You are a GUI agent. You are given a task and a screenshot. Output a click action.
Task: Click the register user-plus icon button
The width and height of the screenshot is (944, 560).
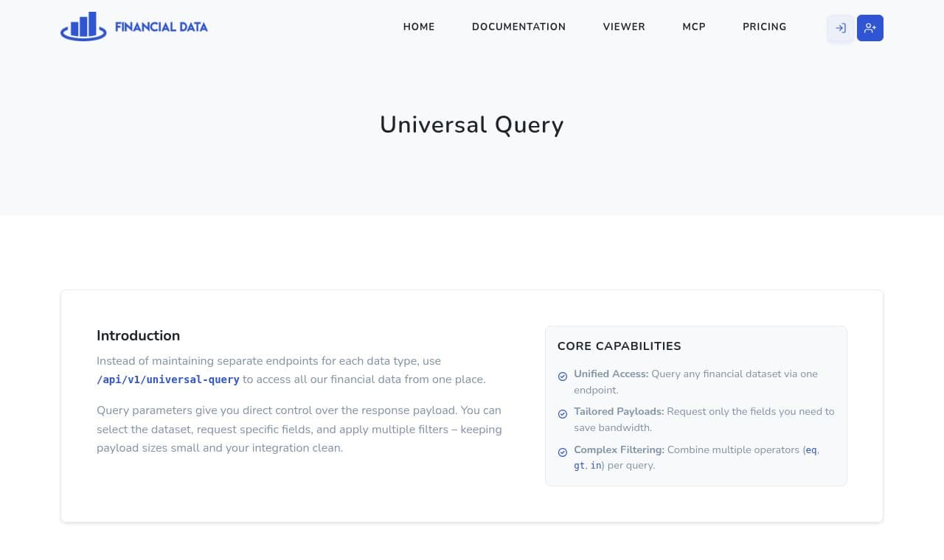[870, 28]
